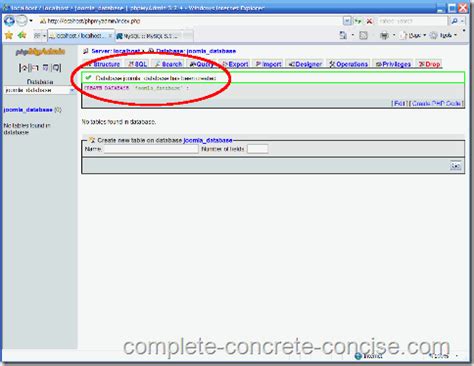Add to Favorites with green plus star icon
Image resolution: width=474 pixels, height=366 pixels.
[22, 35]
